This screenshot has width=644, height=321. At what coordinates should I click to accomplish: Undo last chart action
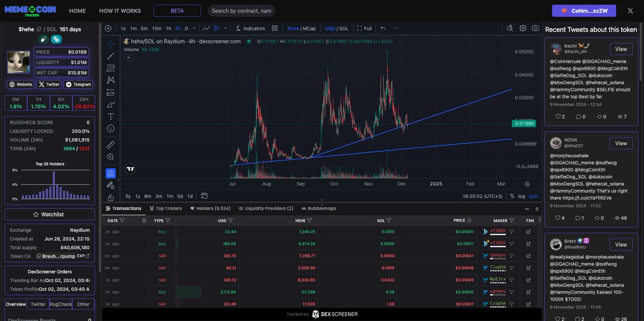click(x=383, y=28)
